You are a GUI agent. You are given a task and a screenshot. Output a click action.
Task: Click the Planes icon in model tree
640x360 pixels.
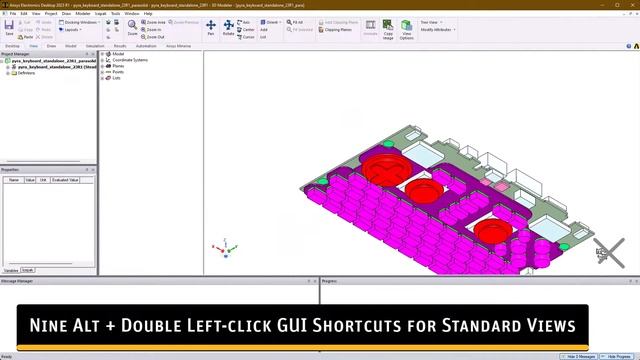pos(109,66)
